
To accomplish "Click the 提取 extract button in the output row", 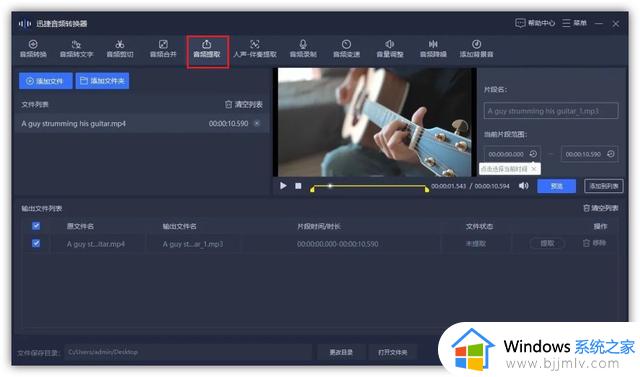I will [547, 244].
